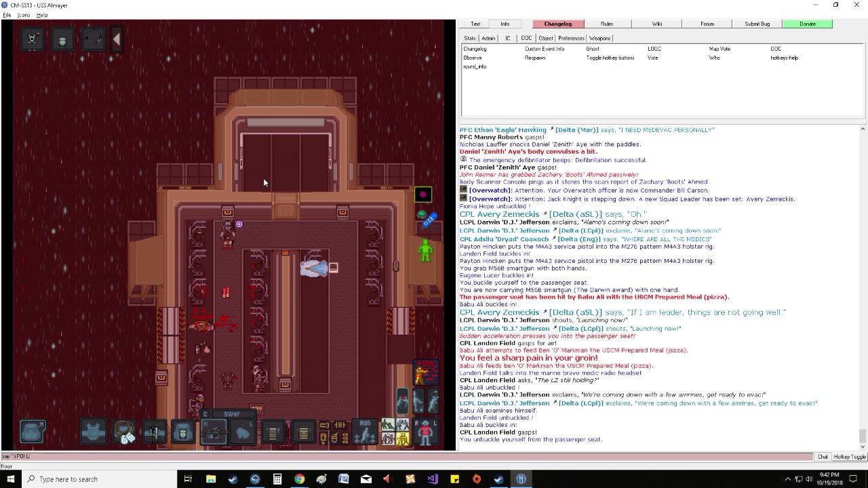The width and height of the screenshot is (868, 488).
Task: Open the Forum link
Action: point(707,24)
